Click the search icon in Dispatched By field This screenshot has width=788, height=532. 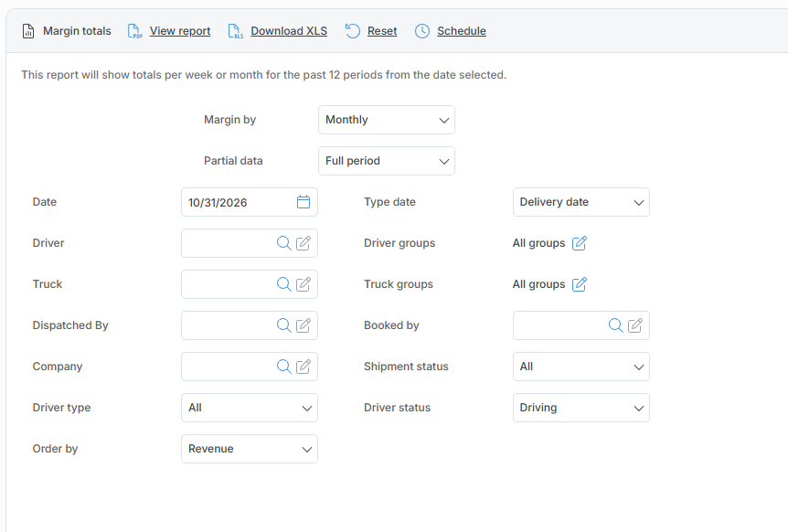[284, 325]
